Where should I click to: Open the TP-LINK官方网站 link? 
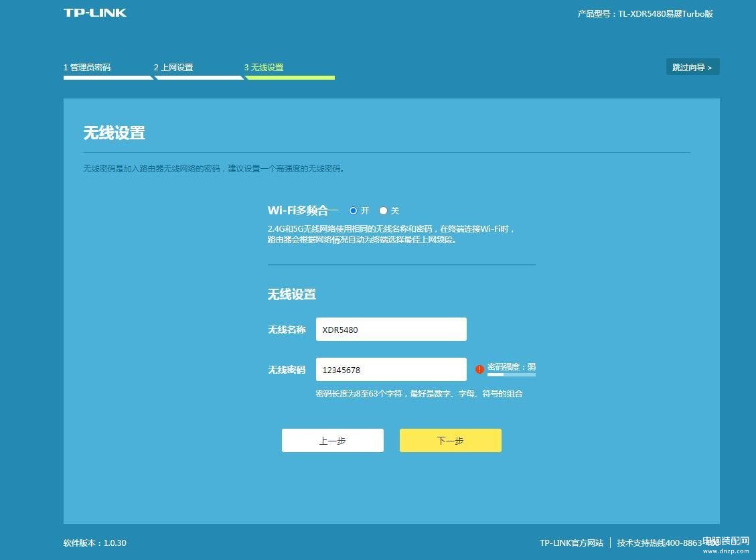click(x=571, y=543)
